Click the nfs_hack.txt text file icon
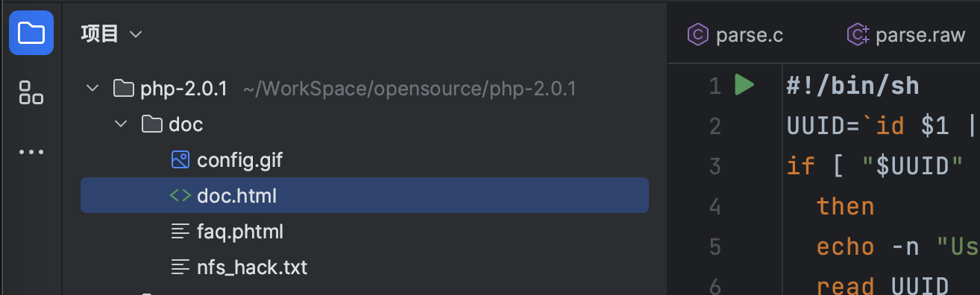 coord(180,267)
